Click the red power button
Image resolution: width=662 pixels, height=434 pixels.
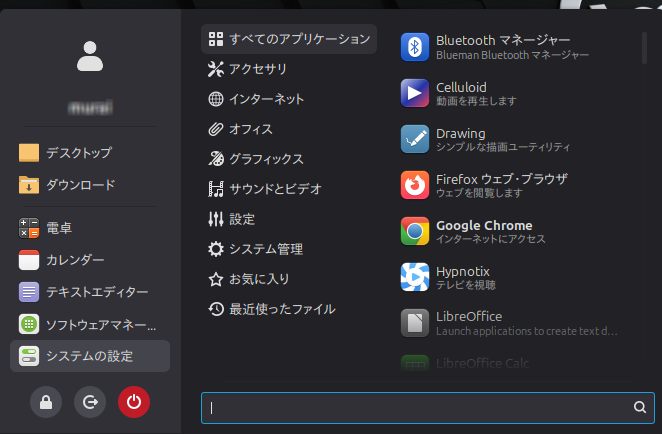tap(134, 402)
